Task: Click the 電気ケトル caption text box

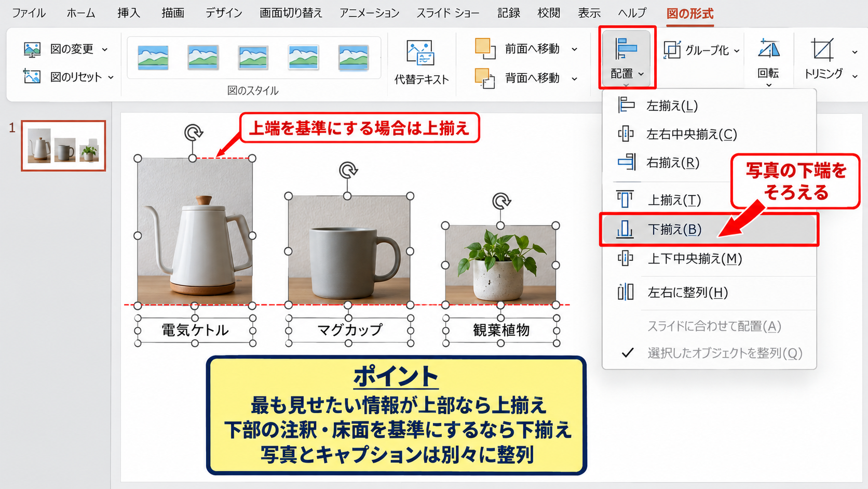Action: pyautogui.click(x=195, y=330)
